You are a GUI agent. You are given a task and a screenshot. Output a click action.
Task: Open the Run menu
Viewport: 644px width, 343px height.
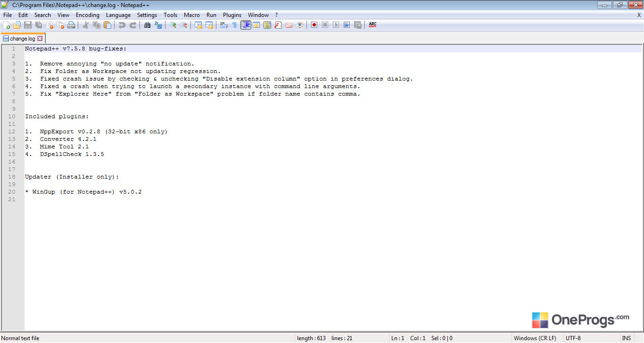211,15
